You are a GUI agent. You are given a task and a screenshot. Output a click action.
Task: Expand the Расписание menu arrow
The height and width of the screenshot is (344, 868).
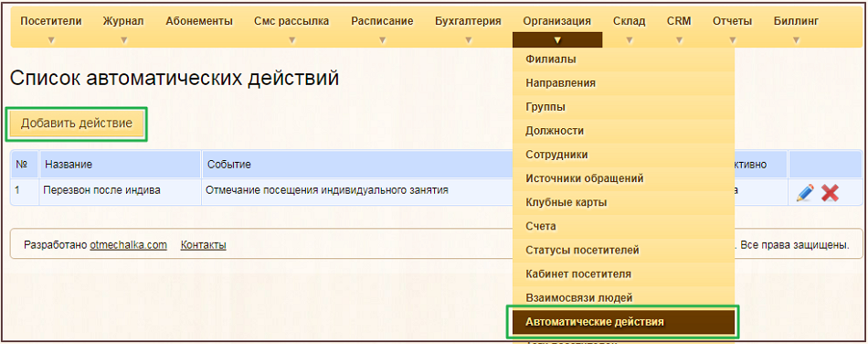[382, 40]
